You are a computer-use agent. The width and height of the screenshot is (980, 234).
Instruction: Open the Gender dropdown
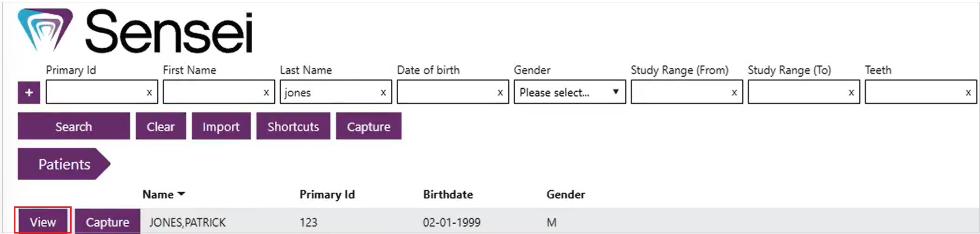(570, 92)
